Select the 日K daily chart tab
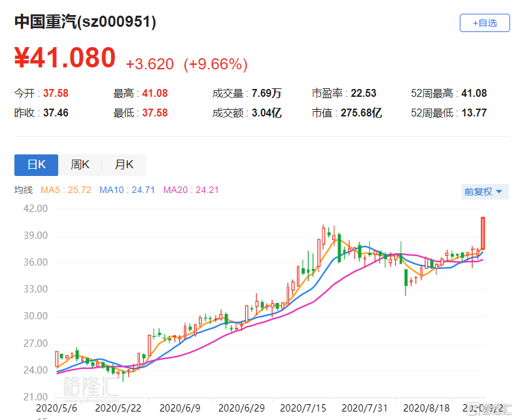 click(x=36, y=165)
